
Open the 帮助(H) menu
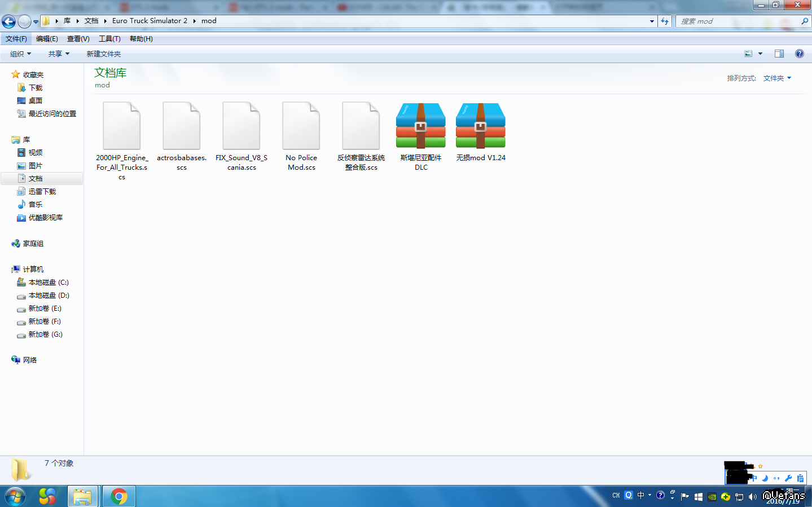click(141, 39)
